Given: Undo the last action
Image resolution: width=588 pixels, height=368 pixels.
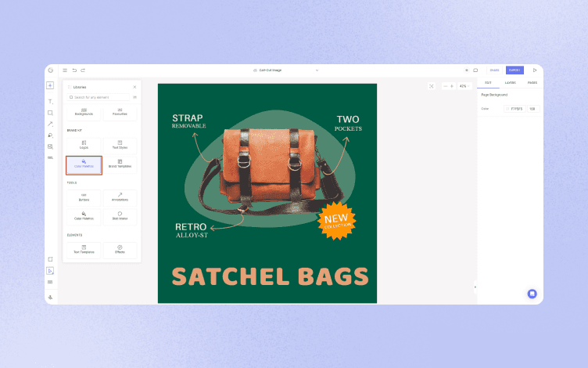Looking at the screenshot, I should 74,70.
